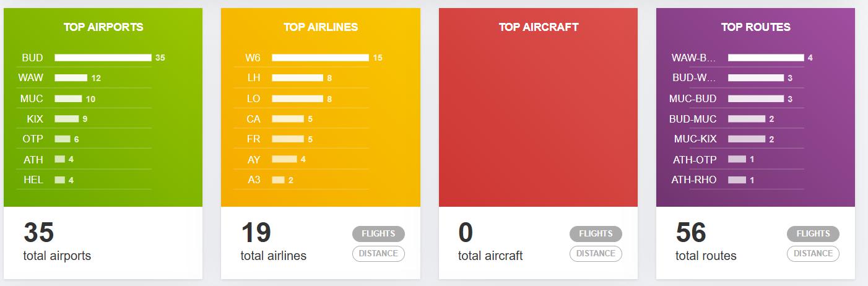Click the MUC-KIX route label
The height and width of the screenshot is (286, 868).
click(x=695, y=139)
